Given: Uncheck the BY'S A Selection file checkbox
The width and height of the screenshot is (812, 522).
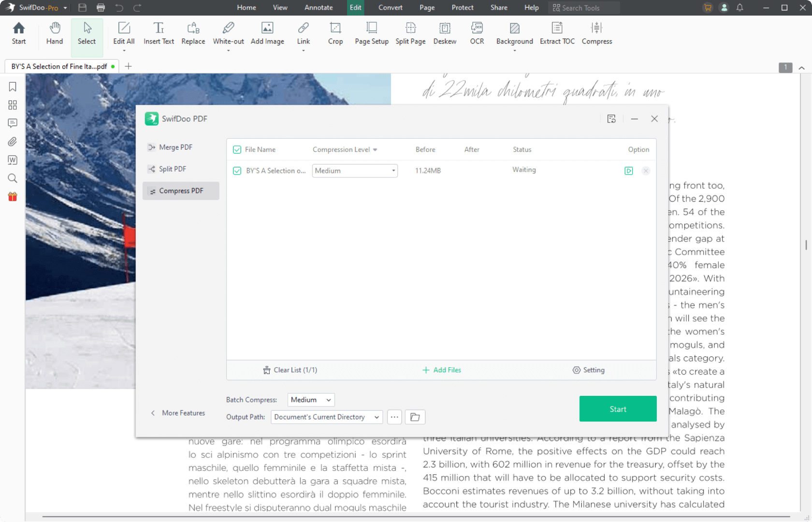Looking at the screenshot, I should pos(237,171).
